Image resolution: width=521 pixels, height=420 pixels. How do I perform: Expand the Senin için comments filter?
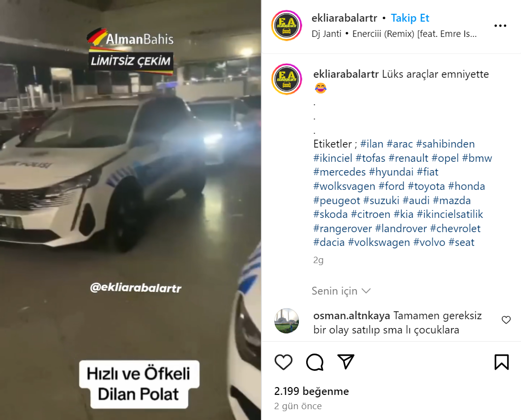tap(341, 291)
